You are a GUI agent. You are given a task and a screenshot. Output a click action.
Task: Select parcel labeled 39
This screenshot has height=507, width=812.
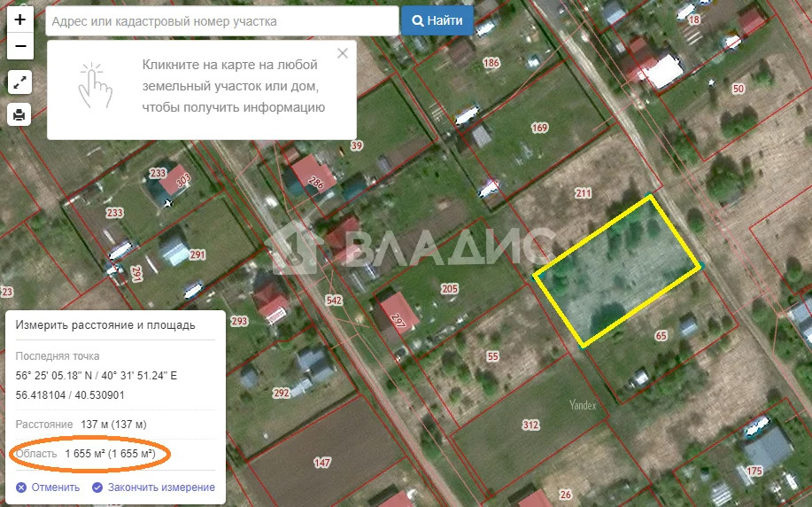pyautogui.click(x=356, y=145)
